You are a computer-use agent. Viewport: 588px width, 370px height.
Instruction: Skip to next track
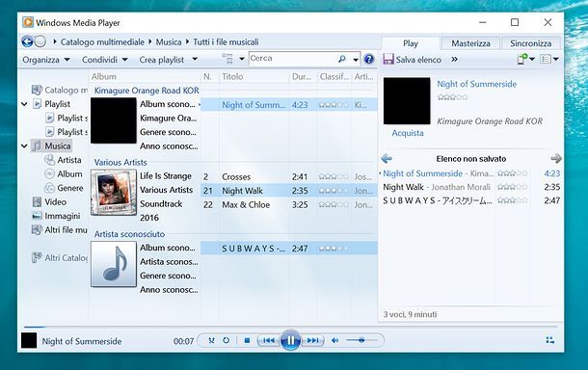click(x=312, y=340)
